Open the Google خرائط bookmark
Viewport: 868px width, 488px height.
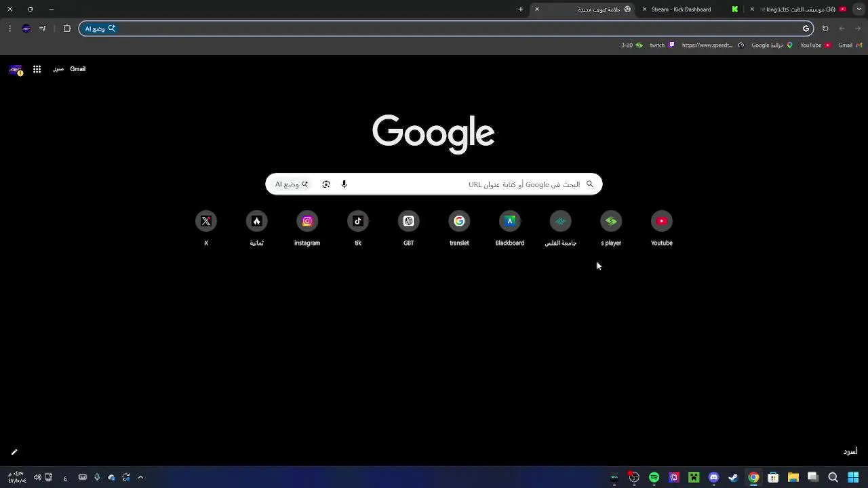[772, 45]
